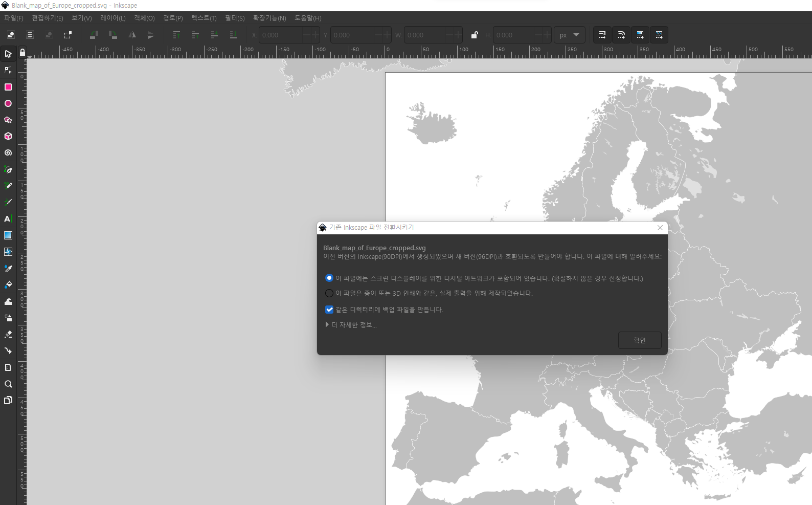Click the Raise to Top icon
Screen dimensions: 812x505
(176, 35)
